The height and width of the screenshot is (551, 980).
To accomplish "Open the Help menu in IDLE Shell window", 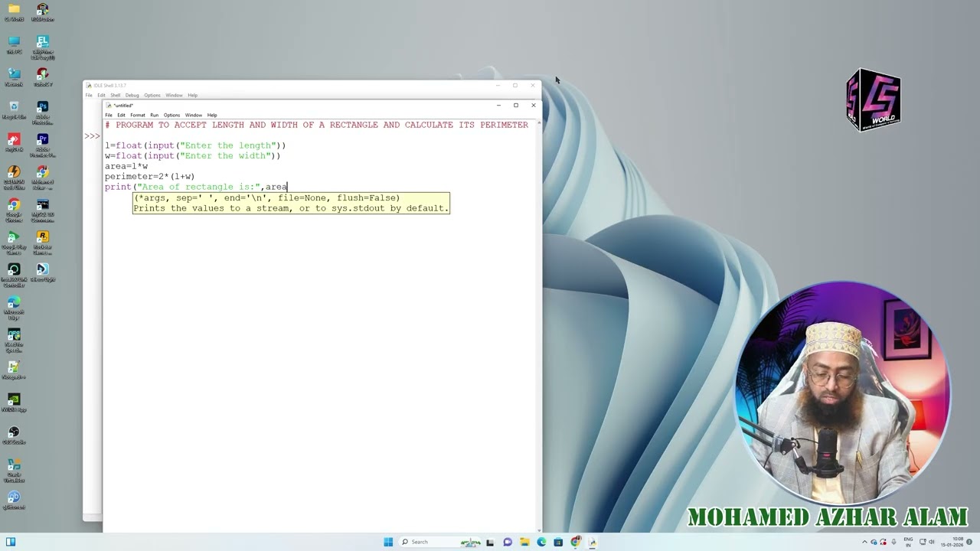I will tap(193, 95).
